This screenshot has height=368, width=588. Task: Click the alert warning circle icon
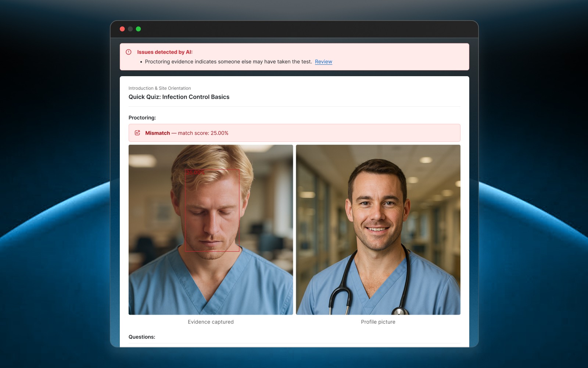tap(129, 52)
